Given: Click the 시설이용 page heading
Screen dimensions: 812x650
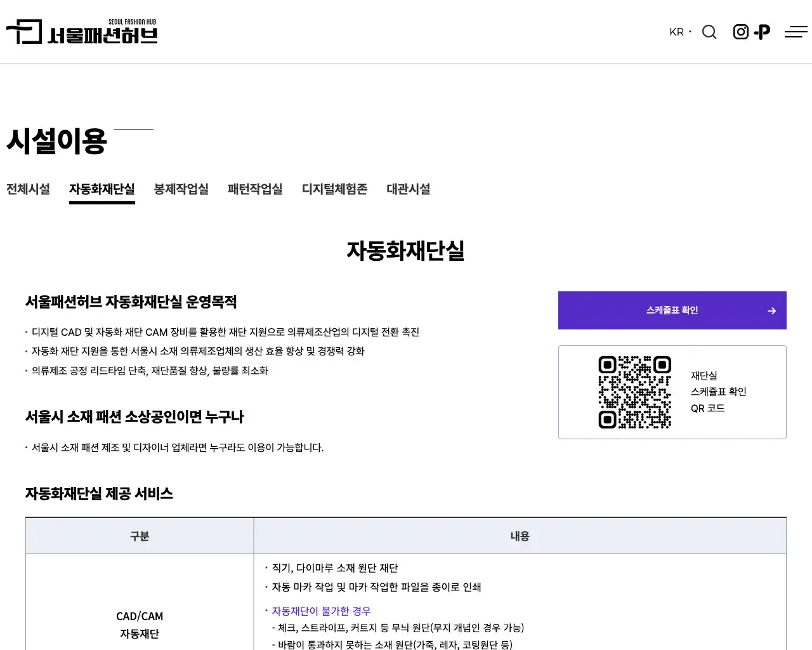Looking at the screenshot, I should [x=56, y=142].
